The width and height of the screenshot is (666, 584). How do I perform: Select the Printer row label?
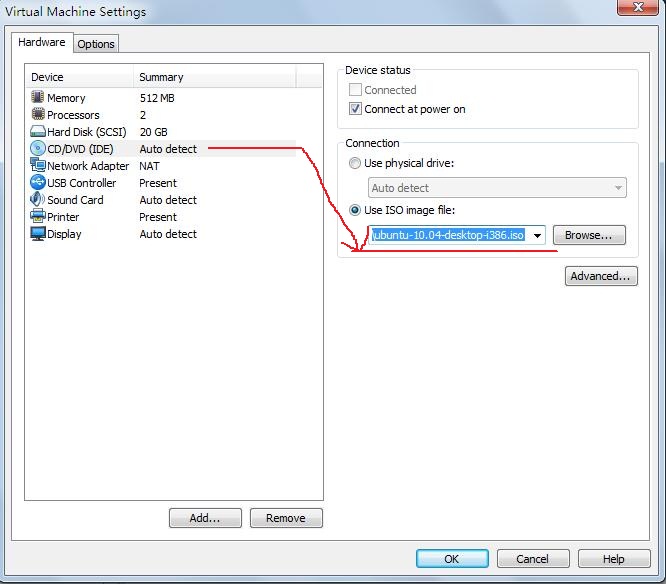(x=63, y=217)
